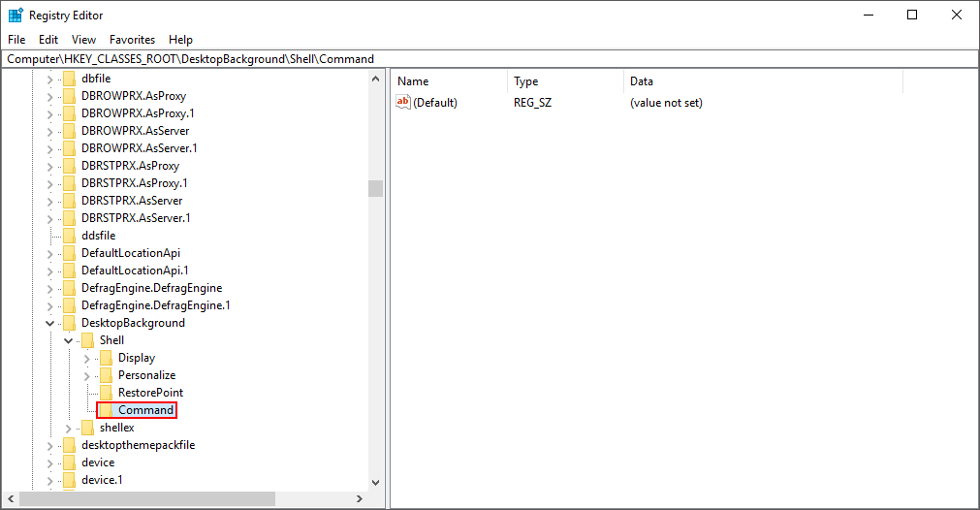Select the Command folder icon
980x510 pixels.
pyautogui.click(x=107, y=411)
